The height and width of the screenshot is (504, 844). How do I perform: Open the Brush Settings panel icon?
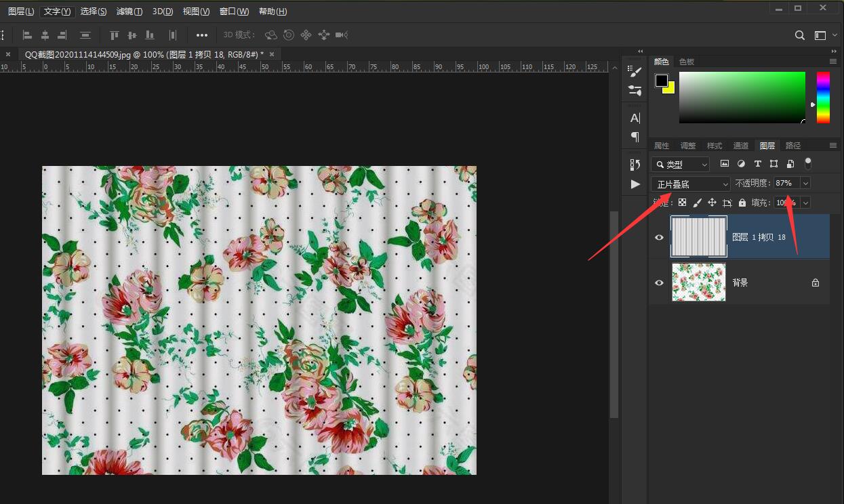(635, 72)
